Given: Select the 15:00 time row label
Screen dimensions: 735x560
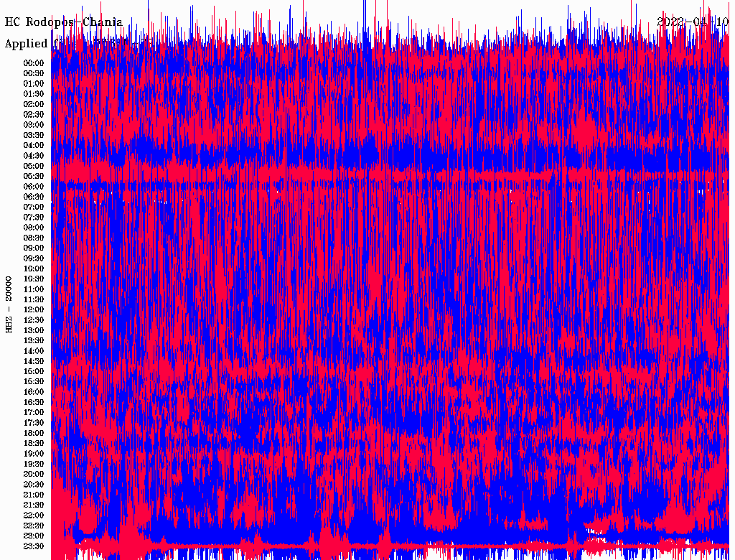Looking at the screenshot, I should (34, 371).
